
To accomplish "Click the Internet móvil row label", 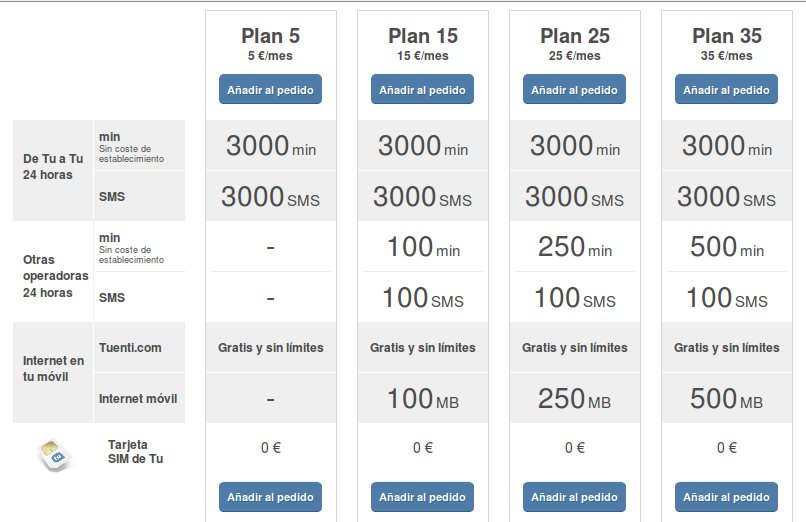I will click(x=138, y=399).
